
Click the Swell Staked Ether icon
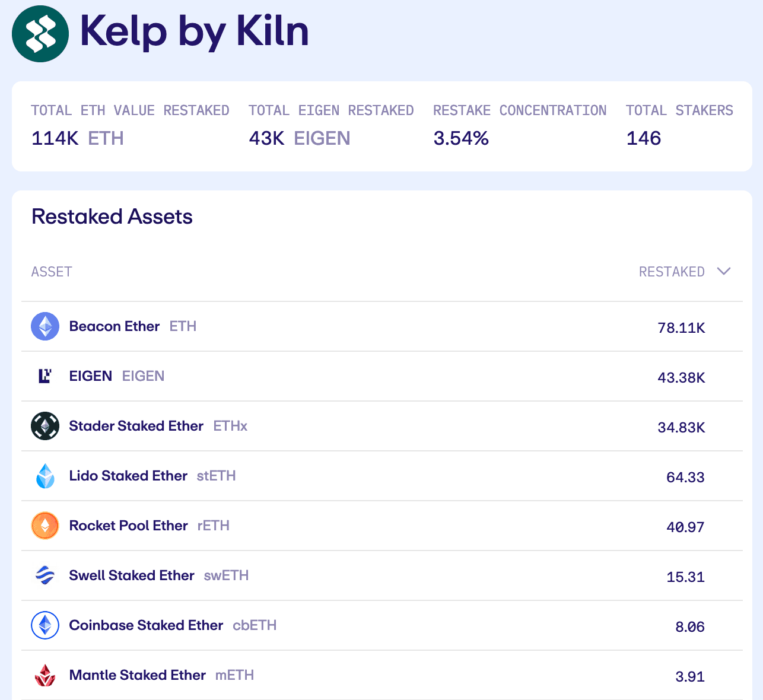45,575
